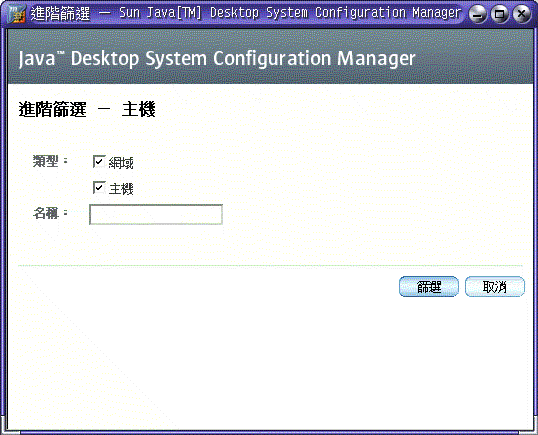The height and width of the screenshot is (435, 538).
Task: Maximize the 進階篩選 window
Action: pyautogui.click(x=500, y=14)
